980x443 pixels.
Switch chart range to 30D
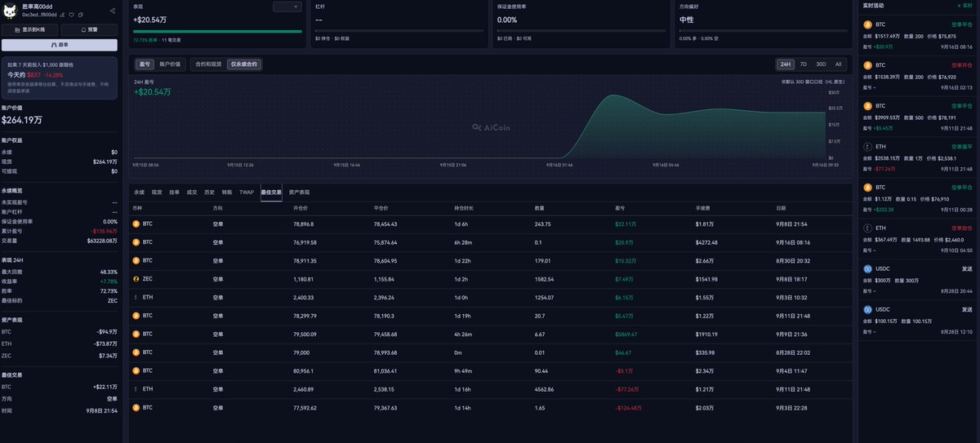pyautogui.click(x=821, y=64)
